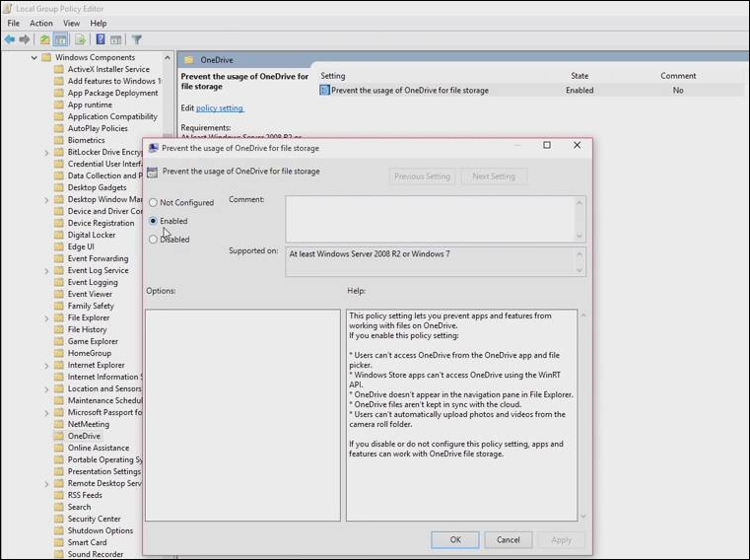Image resolution: width=750 pixels, height=560 pixels.
Task: Select Security Center in the tree
Action: tap(95, 519)
